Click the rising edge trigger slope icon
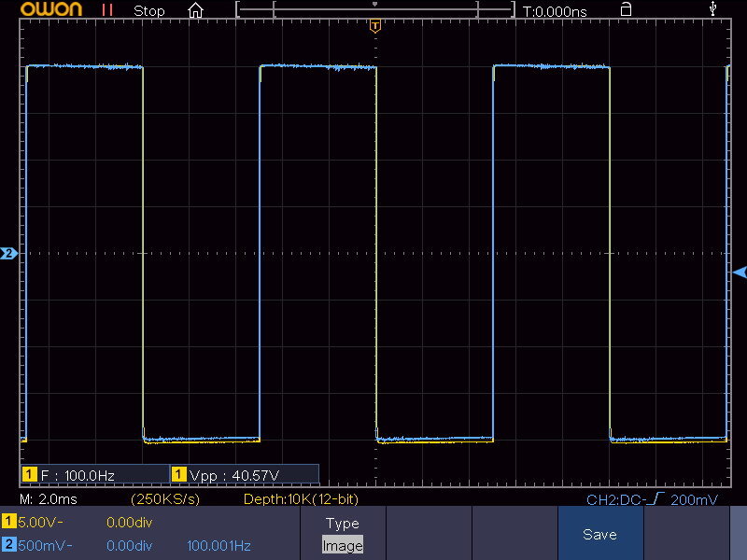 (658, 499)
